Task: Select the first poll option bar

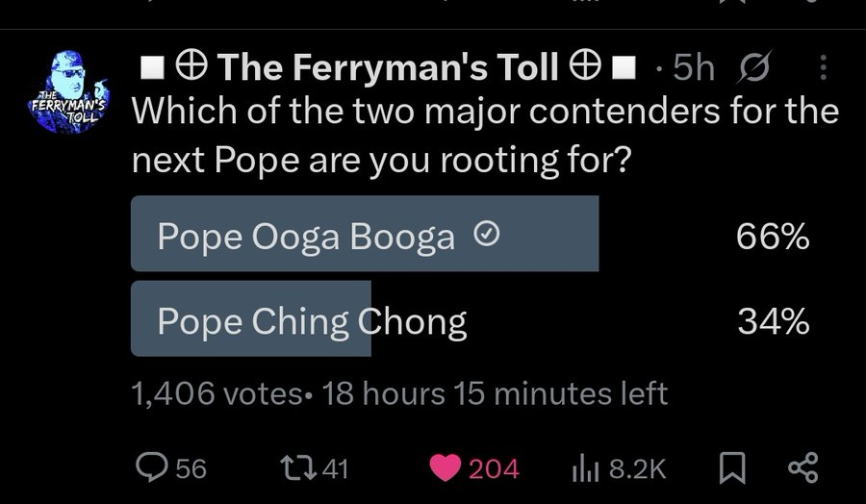Action: click(365, 234)
